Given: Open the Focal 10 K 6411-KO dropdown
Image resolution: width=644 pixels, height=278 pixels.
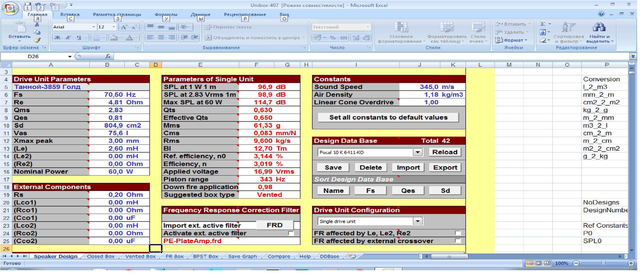Looking at the screenshot, I should [417, 153].
